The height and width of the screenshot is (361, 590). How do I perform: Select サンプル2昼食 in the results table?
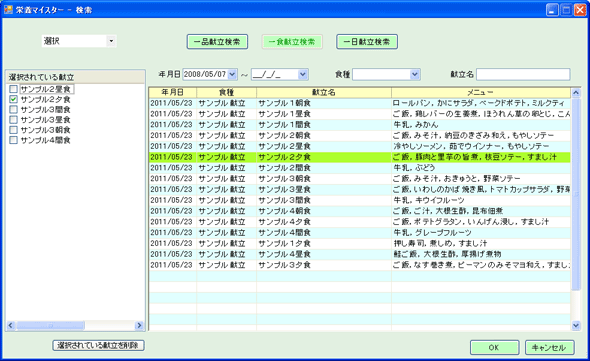(x=360, y=146)
